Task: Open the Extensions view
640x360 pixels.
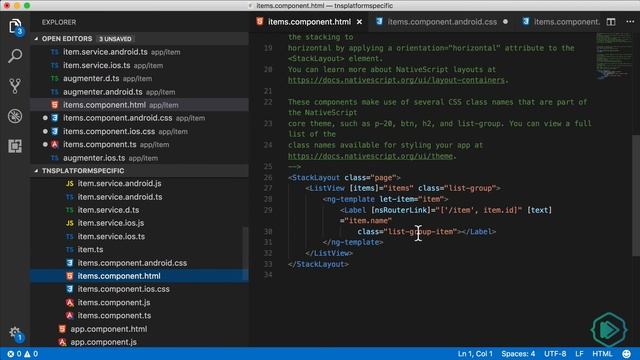Action: click(15, 146)
